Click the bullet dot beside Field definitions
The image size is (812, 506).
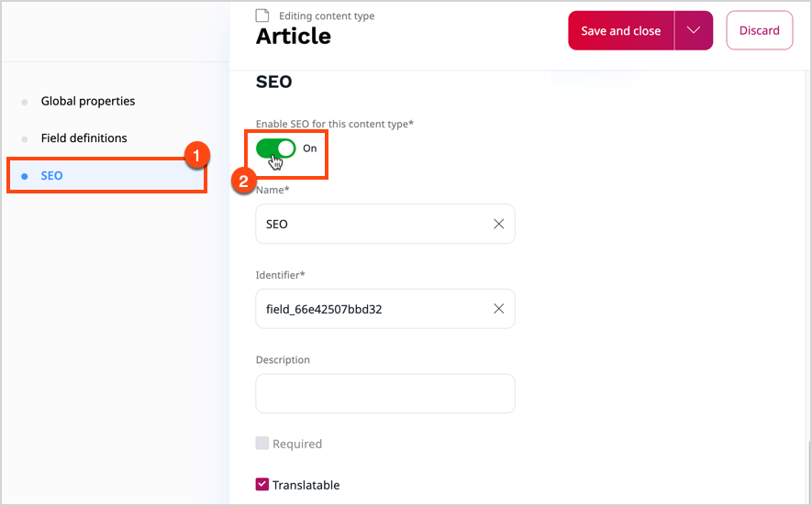(x=25, y=138)
